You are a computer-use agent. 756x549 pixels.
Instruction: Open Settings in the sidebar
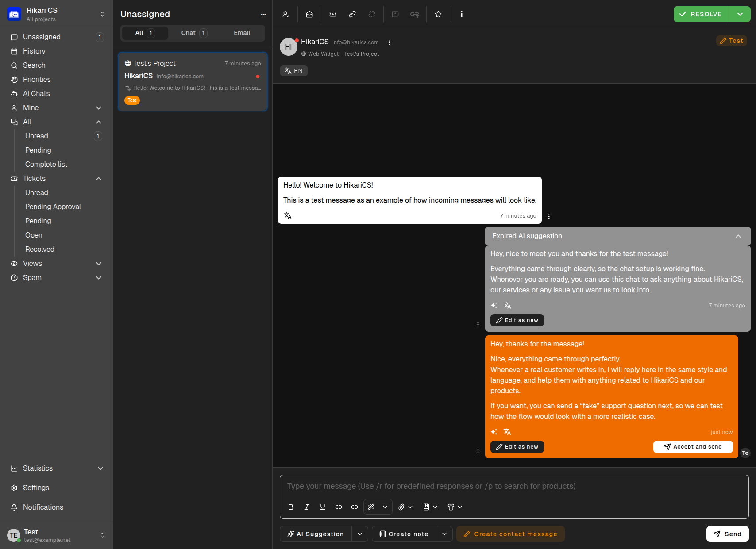(57, 488)
